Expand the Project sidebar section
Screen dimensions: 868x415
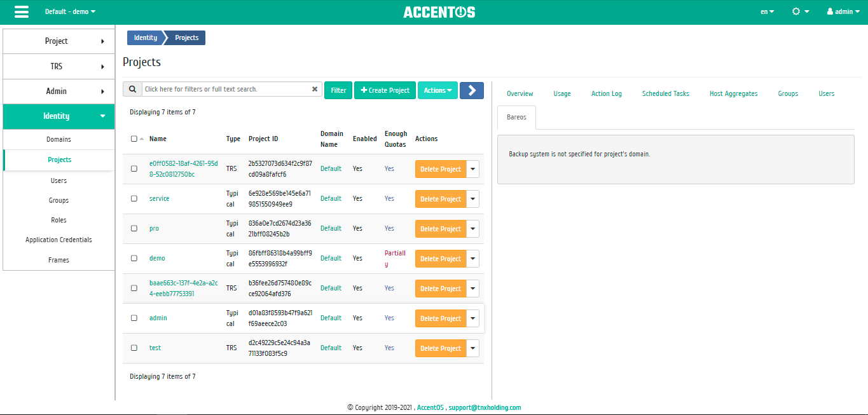pos(59,41)
